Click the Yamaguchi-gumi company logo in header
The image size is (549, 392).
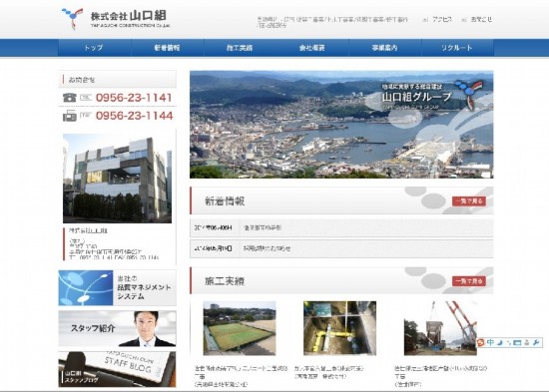coord(115,19)
